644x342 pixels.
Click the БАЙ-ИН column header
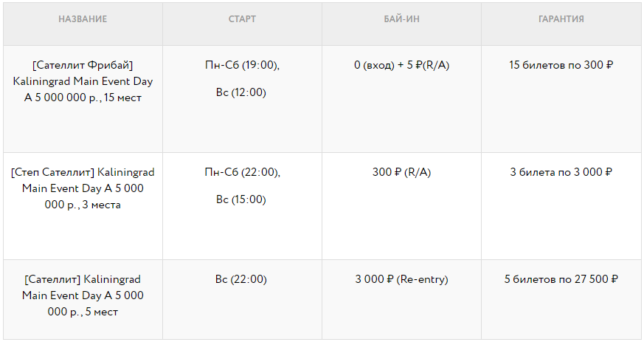(x=401, y=19)
